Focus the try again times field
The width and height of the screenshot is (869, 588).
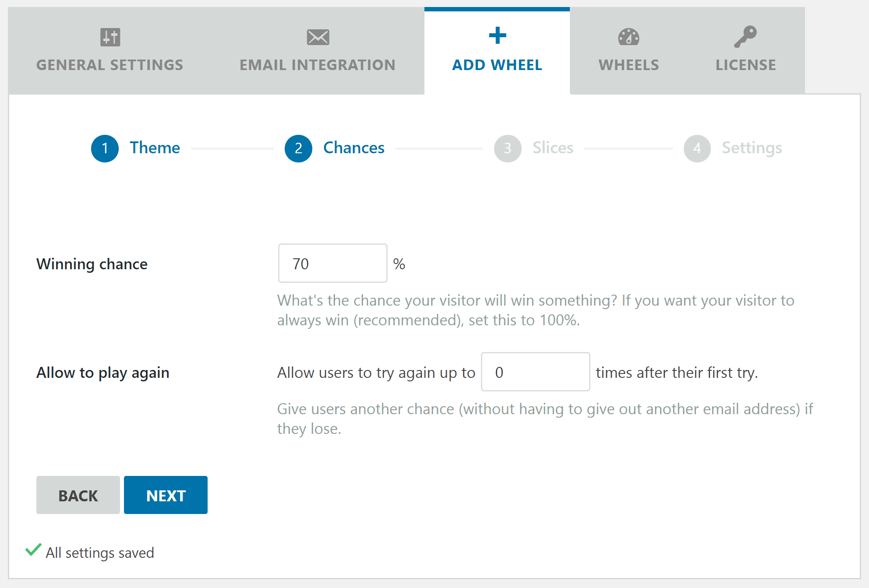pyautogui.click(x=535, y=372)
